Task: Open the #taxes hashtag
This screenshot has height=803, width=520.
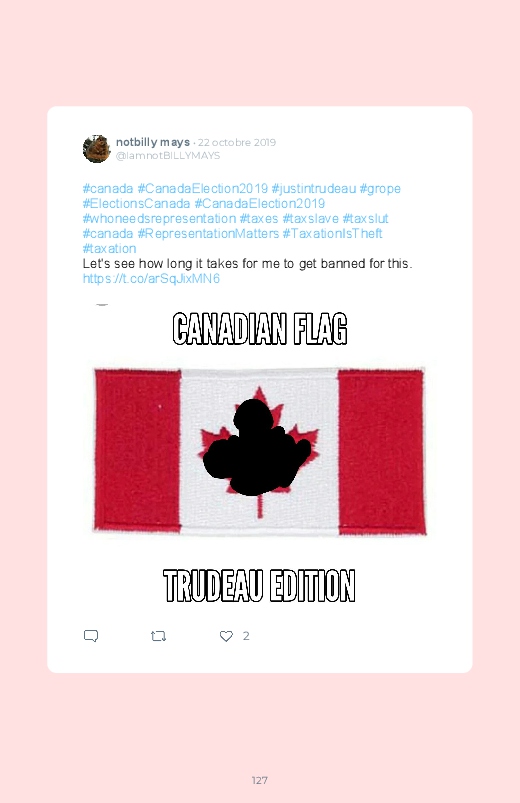Action: tap(259, 219)
